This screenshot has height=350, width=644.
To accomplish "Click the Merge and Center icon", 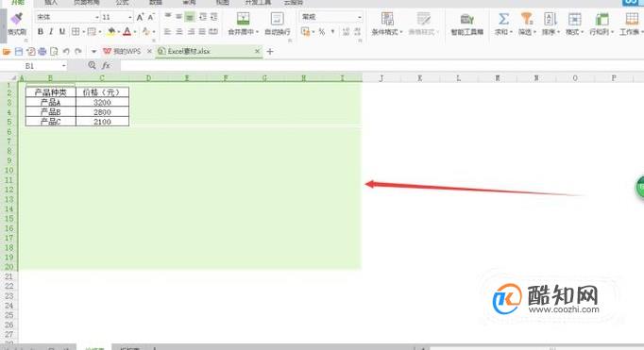I will [243, 19].
